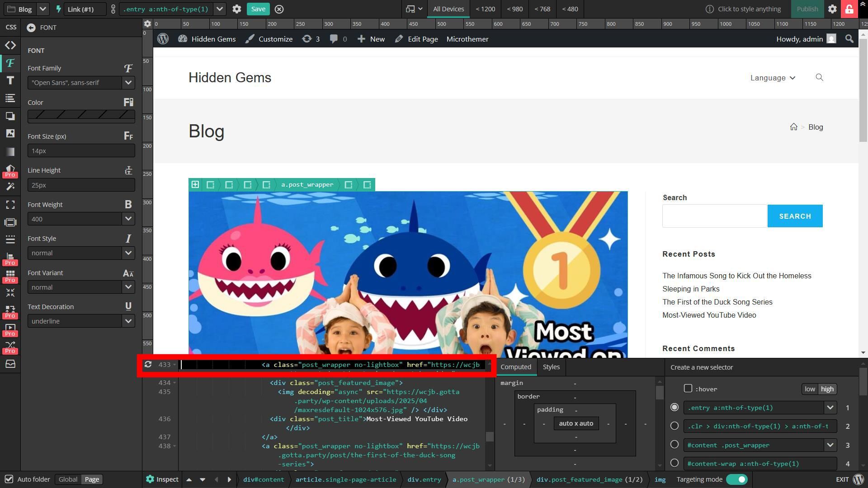Expand #content .post_wrapper suggestion dropdown
Viewport: 868px width, 488px height.
click(830, 445)
